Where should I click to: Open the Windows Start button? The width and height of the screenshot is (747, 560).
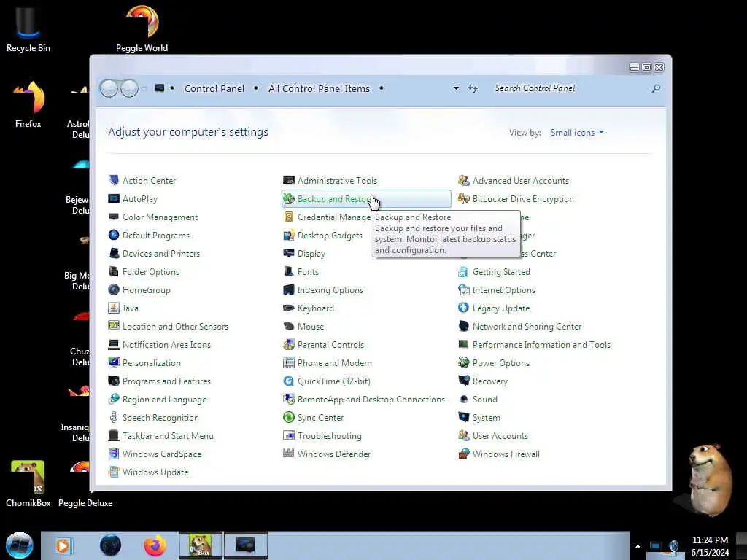20,545
